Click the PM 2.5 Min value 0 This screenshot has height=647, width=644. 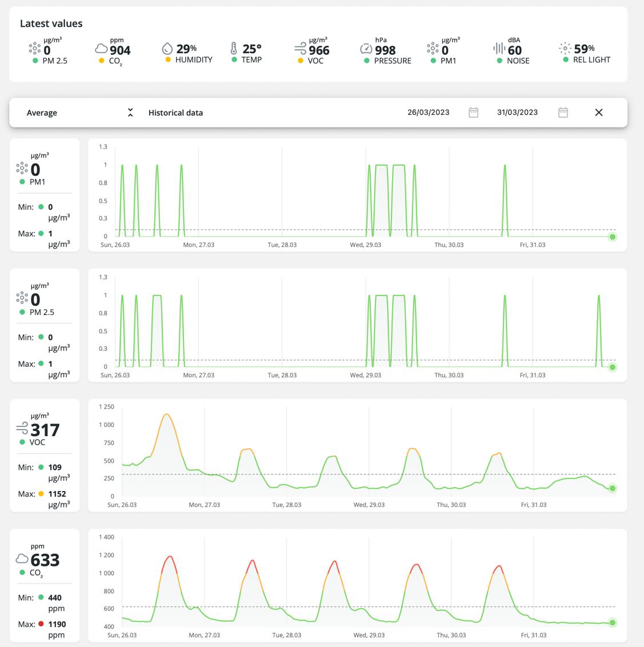[x=50, y=337]
